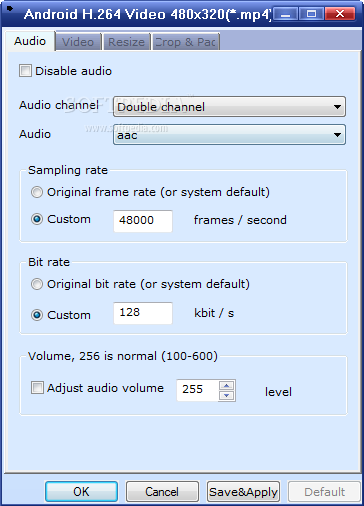364x506 pixels.
Task: Select Original frame rate radio option
Action: click(37, 192)
